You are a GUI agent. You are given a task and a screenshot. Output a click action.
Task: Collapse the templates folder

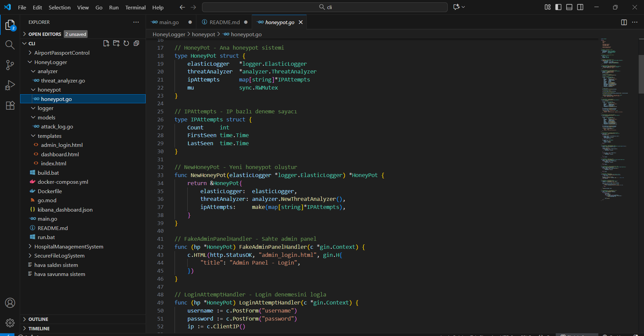pos(49,136)
